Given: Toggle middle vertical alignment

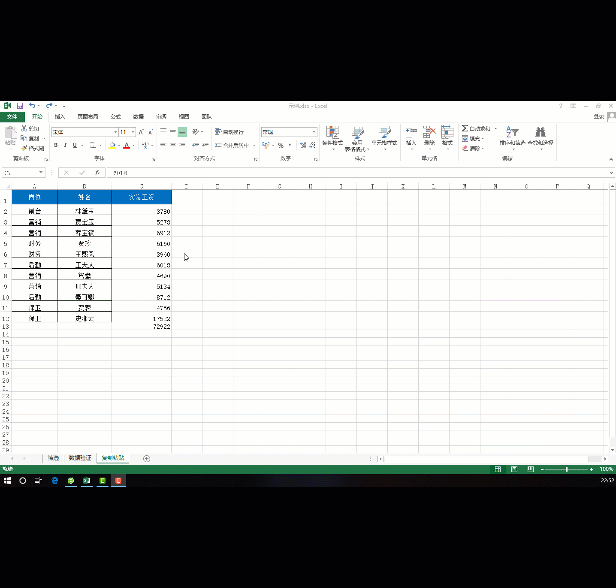Looking at the screenshot, I should point(173,131).
